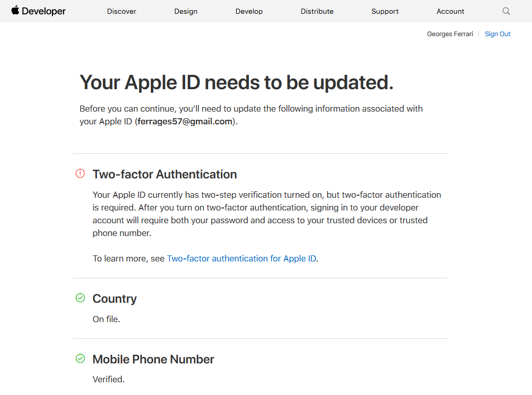Click the Apple Developer logo

click(38, 11)
